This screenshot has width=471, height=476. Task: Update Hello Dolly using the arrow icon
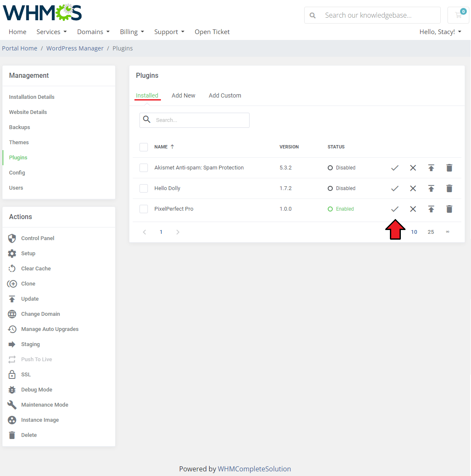pos(431,188)
